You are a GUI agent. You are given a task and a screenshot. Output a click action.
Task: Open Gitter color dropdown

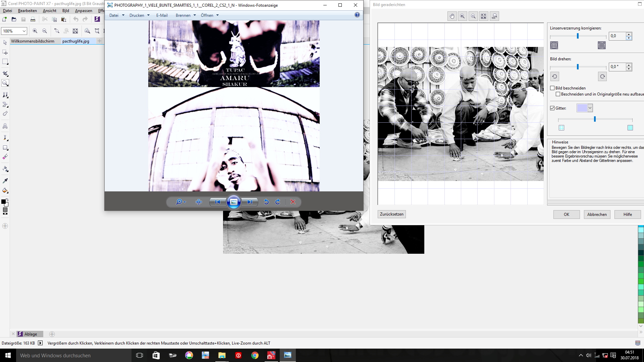[590, 108]
